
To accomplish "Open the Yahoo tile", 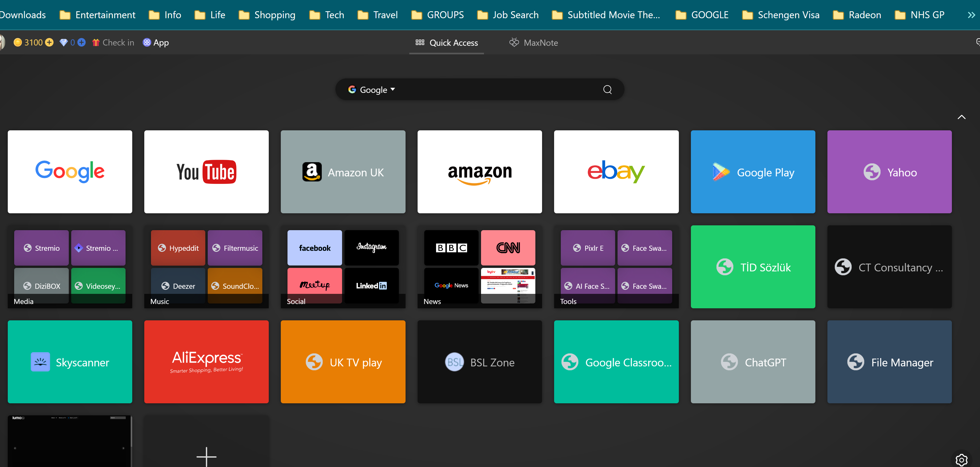I will coord(889,172).
